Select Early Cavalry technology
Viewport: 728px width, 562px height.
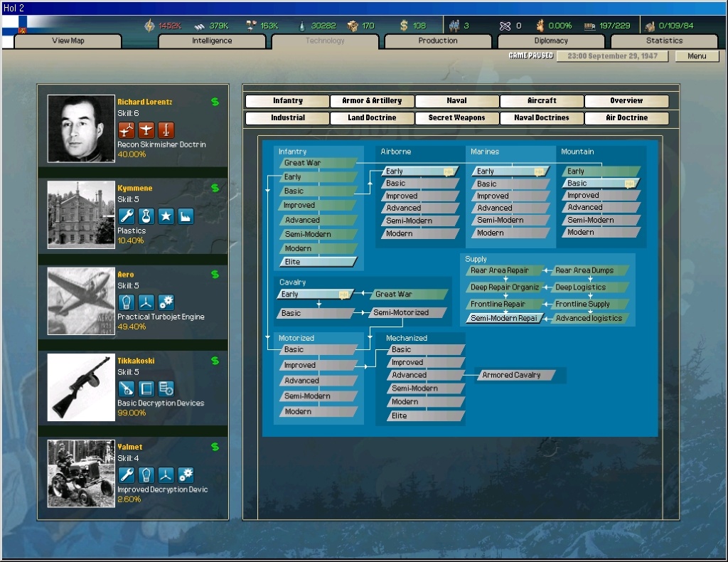pyautogui.click(x=316, y=295)
